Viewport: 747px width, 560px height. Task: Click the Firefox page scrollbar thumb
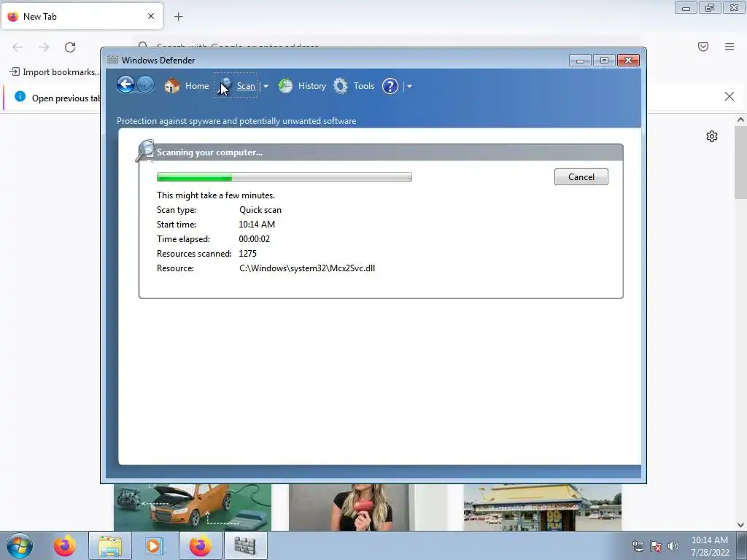click(741, 163)
